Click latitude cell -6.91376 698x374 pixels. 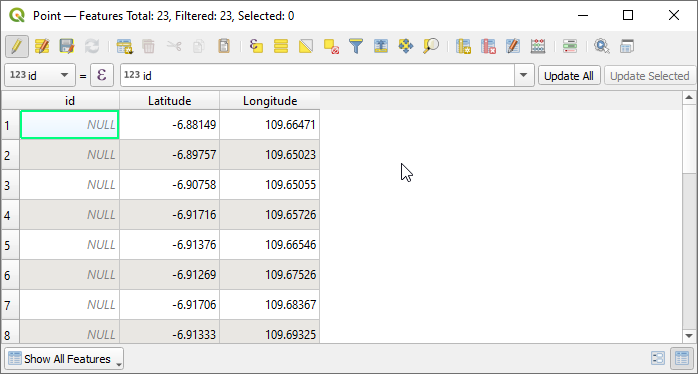coord(170,245)
